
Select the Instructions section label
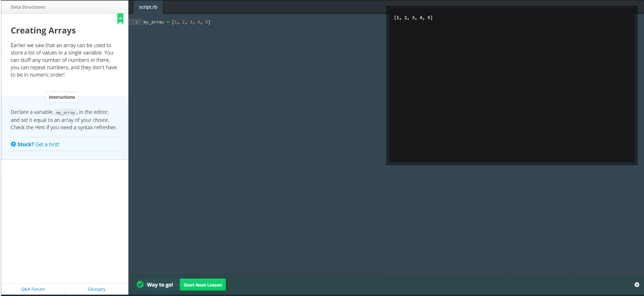coord(62,97)
